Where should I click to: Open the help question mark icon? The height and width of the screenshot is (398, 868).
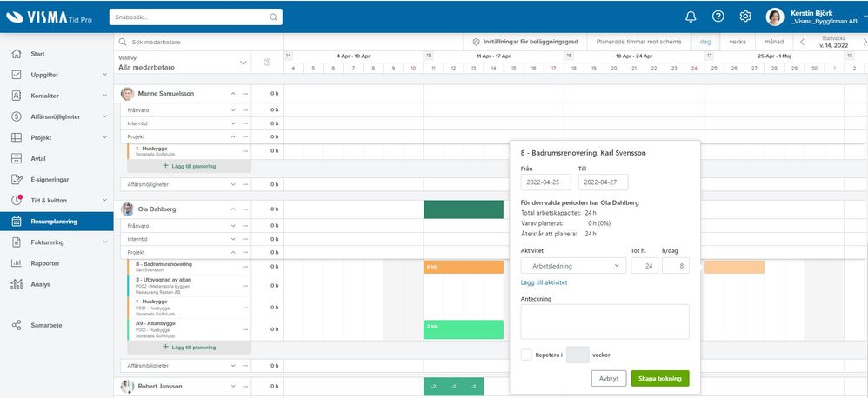point(718,17)
